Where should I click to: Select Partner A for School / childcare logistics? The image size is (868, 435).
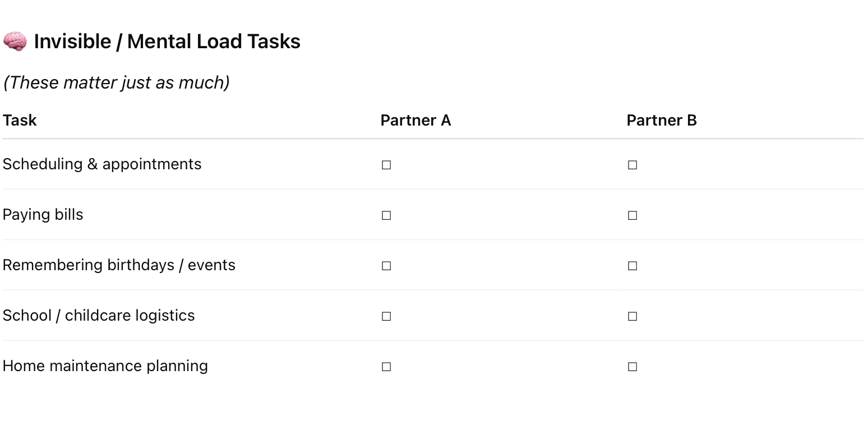(x=386, y=316)
